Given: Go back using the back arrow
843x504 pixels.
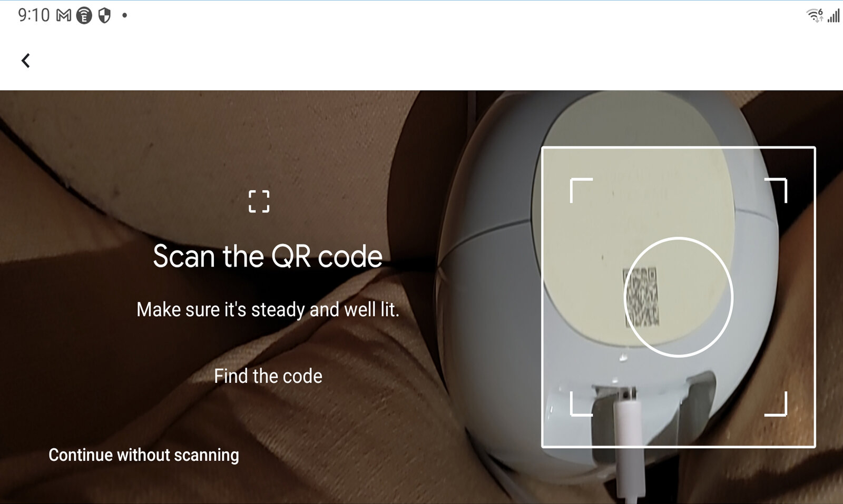Looking at the screenshot, I should [x=25, y=61].
